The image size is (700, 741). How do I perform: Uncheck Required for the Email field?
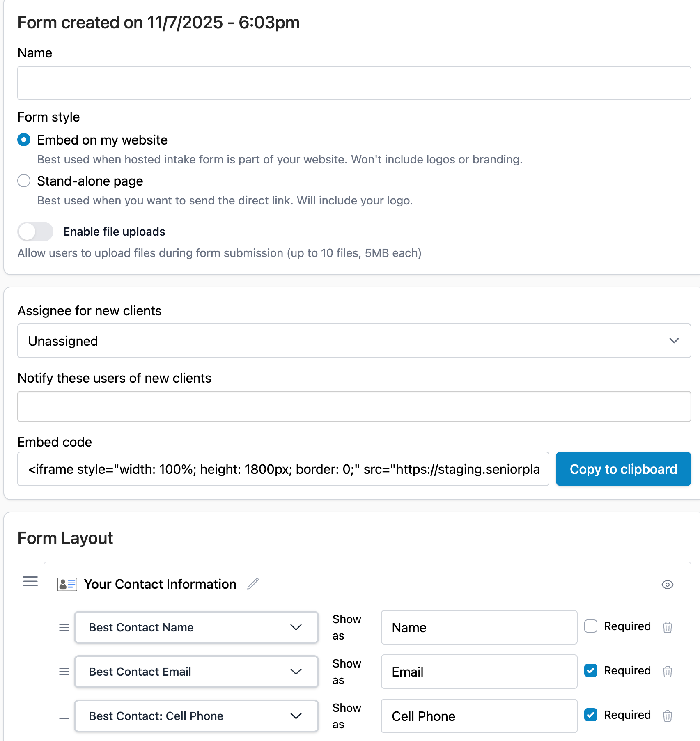tap(590, 670)
